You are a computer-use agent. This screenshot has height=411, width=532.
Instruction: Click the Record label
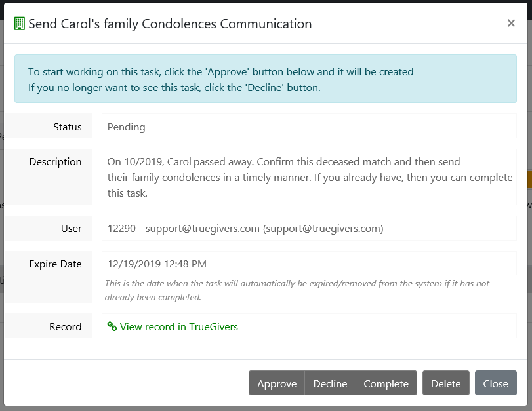[x=66, y=326]
